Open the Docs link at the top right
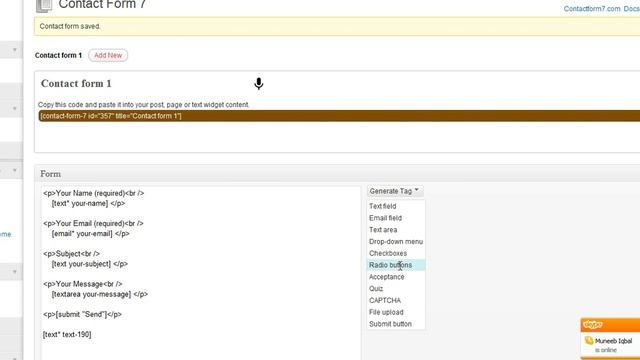640x360 pixels. coord(631,9)
